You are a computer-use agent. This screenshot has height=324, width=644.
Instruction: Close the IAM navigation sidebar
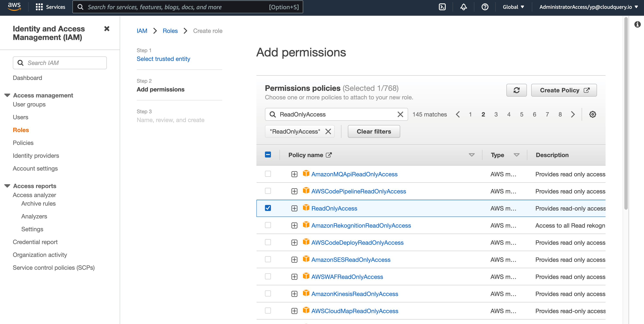point(107,29)
